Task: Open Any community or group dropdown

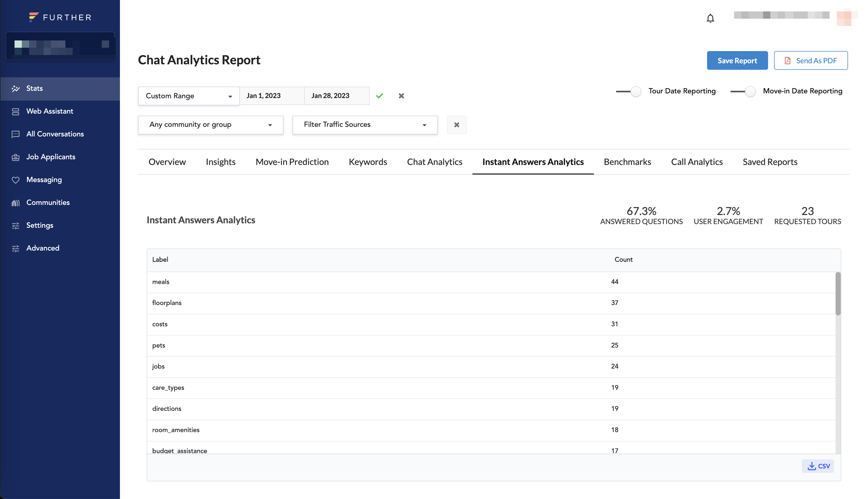Action: [211, 125]
